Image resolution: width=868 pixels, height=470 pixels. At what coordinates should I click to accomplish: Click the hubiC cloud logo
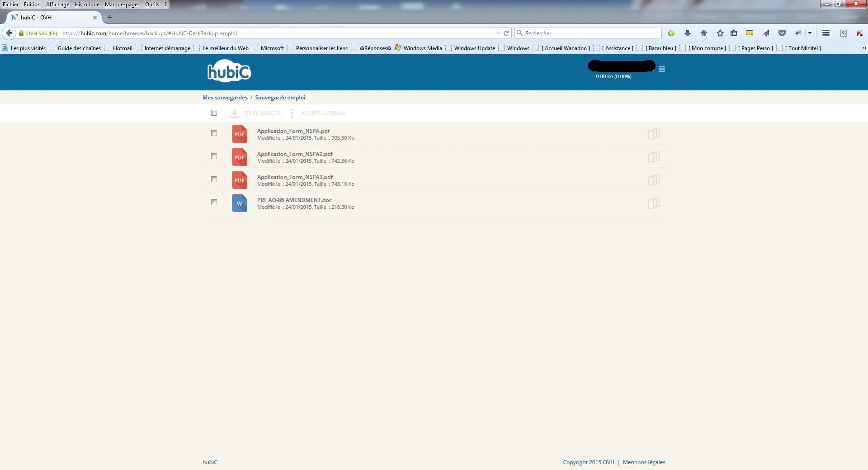[x=229, y=71]
